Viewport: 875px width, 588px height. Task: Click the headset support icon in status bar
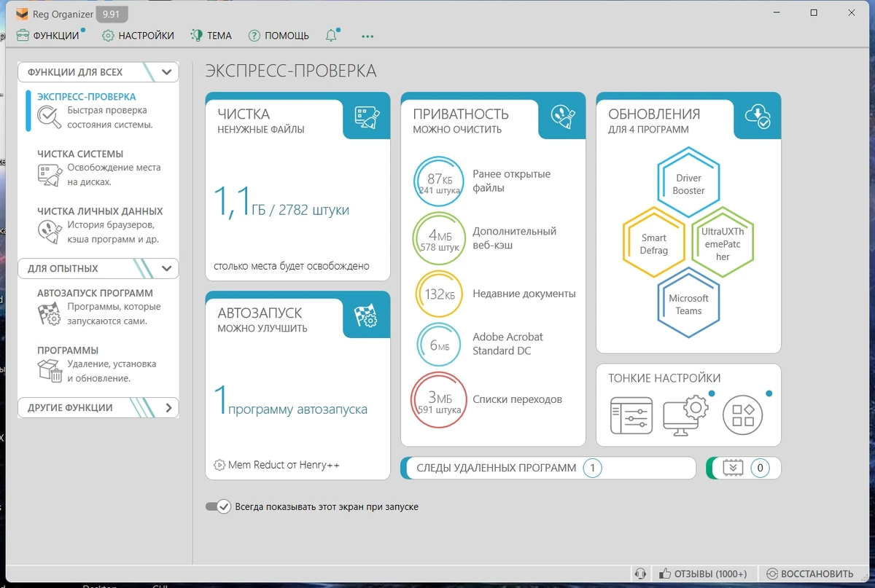pyautogui.click(x=640, y=574)
